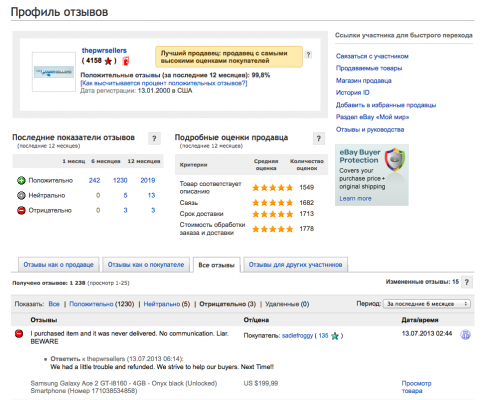The image size is (484, 400).
Task: Open 12-month positive count 2019
Action: tap(148, 180)
